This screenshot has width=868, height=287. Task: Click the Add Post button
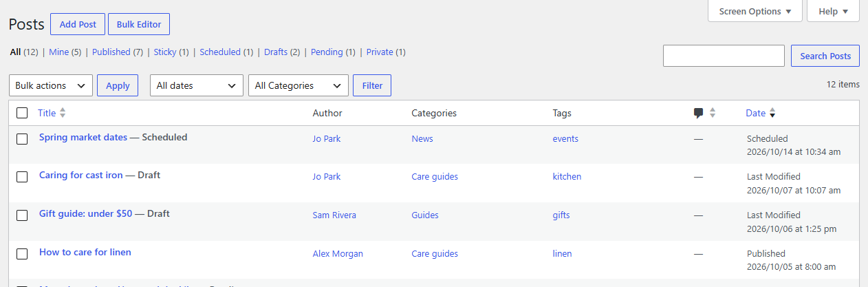point(78,24)
